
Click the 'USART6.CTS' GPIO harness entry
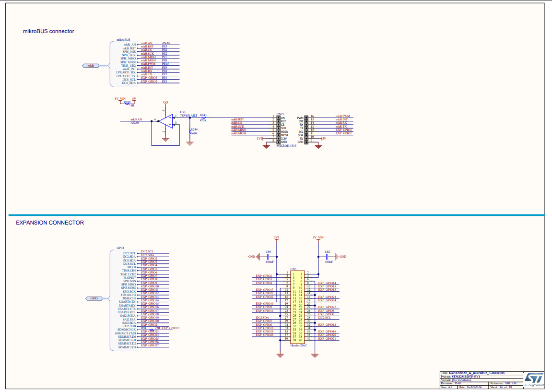(x=127, y=309)
